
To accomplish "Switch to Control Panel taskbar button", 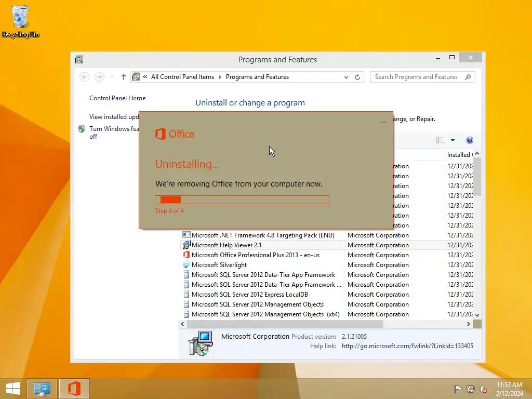I will (42, 389).
